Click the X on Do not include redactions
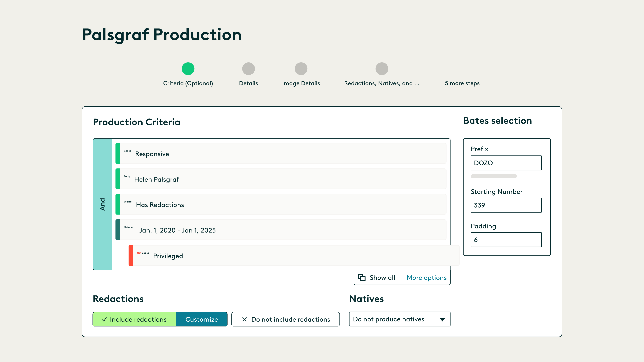The image size is (644, 362). click(245, 319)
